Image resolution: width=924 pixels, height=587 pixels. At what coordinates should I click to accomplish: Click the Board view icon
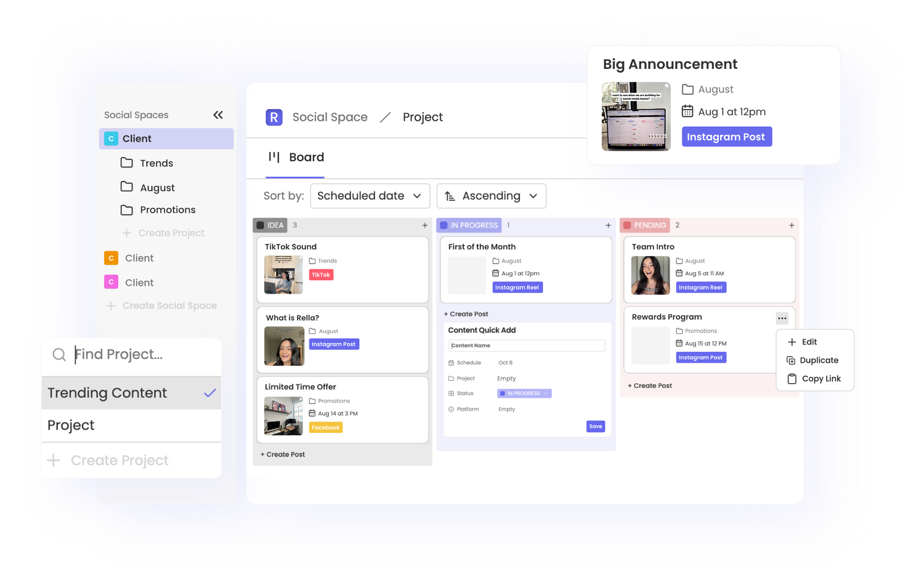274,157
